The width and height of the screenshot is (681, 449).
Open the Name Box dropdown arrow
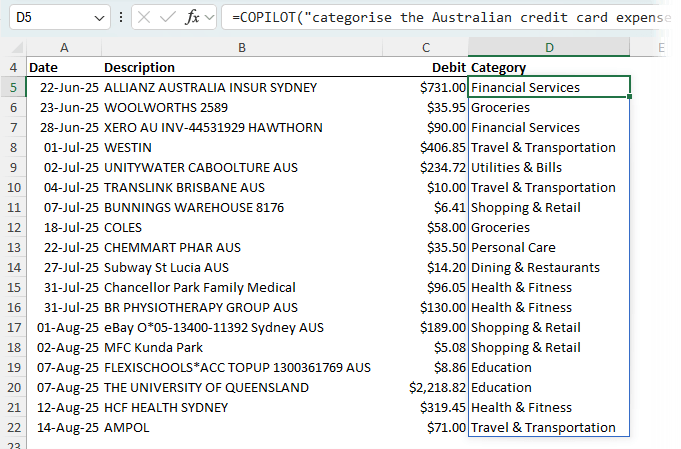tap(99, 18)
